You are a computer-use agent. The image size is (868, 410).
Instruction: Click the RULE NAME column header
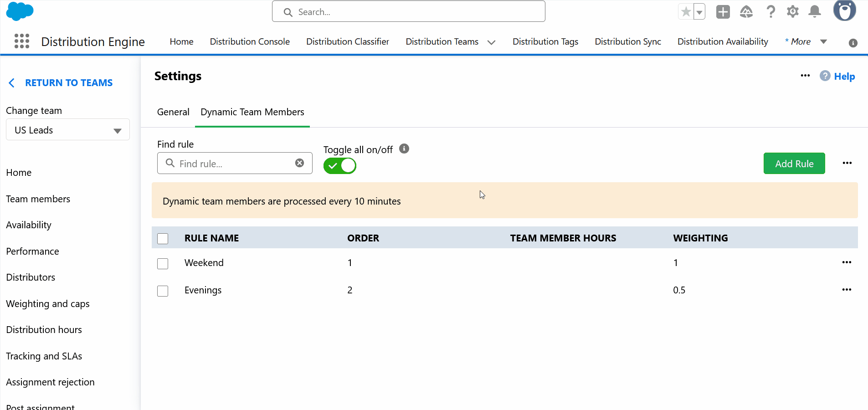pos(211,238)
